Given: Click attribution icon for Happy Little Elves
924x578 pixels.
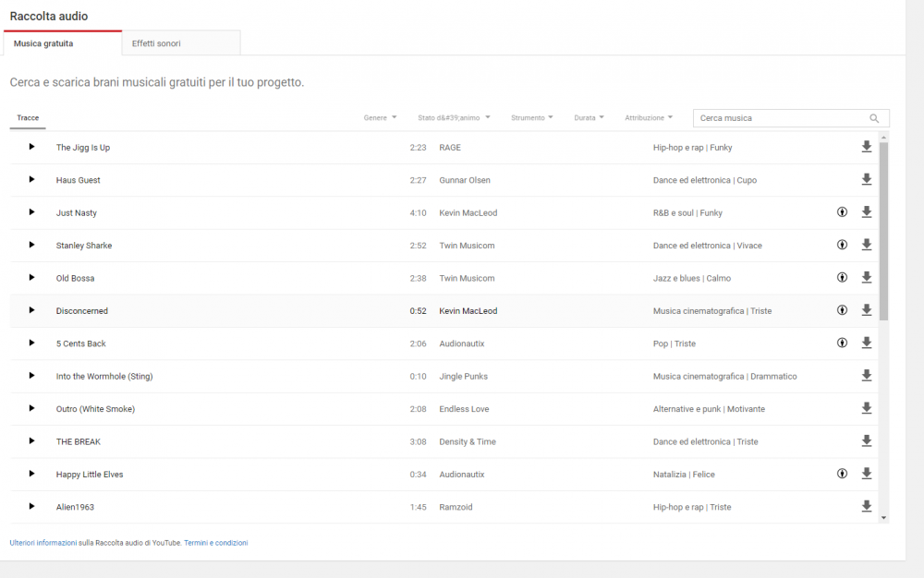Looking at the screenshot, I should pyautogui.click(x=842, y=474).
